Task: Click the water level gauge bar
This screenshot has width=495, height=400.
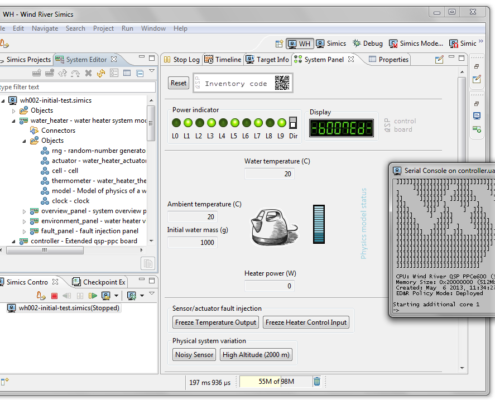Action: pyautogui.click(x=319, y=224)
